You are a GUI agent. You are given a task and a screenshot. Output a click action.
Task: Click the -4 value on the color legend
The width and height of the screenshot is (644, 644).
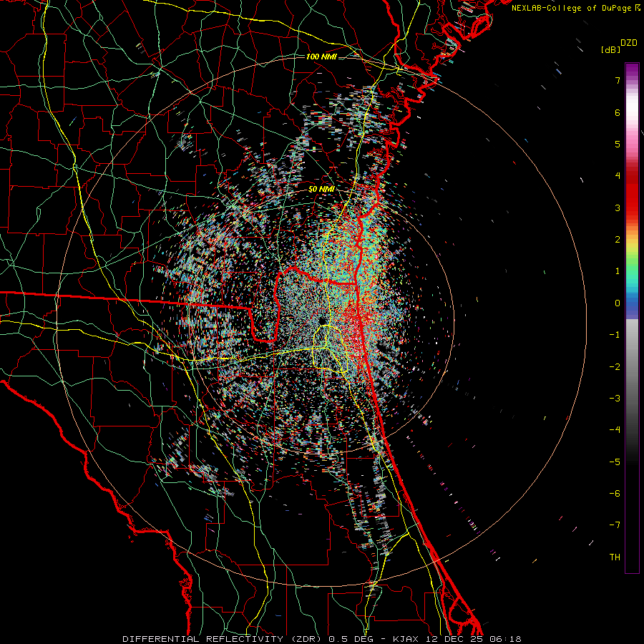coord(615,429)
